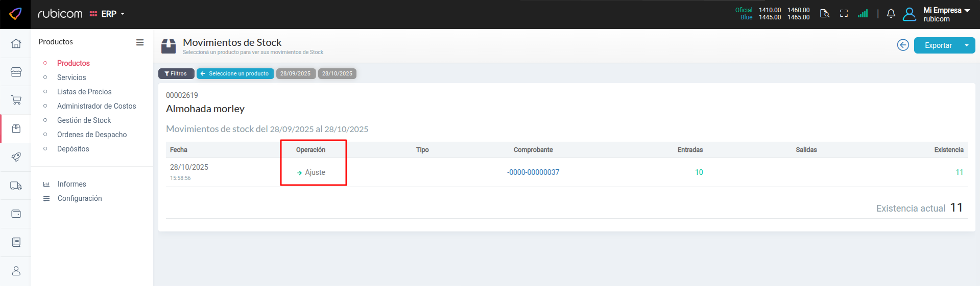The width and height of the screenshot is (980, 286).
Task: Open the home icon in left sidebar
Action: coord(16,44)
